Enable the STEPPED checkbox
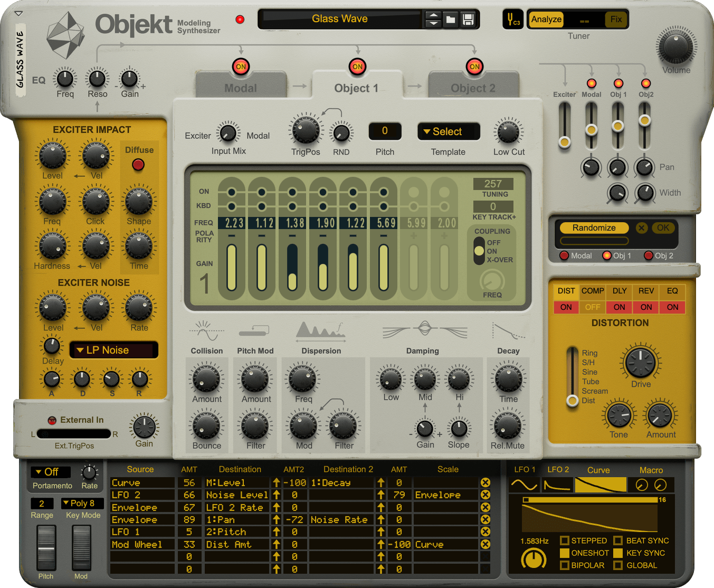This screenshot has width=714, height=588. click(x=565, y=540)
